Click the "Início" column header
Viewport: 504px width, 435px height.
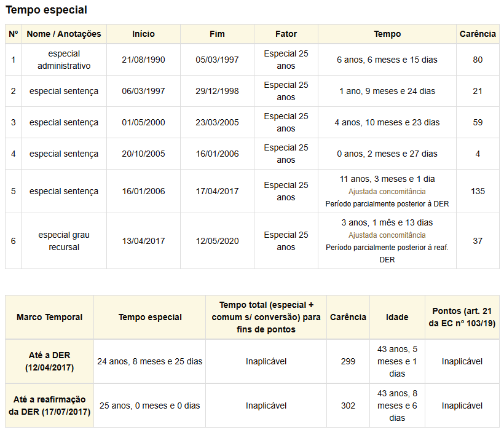pyautogui.click(x=143, y=34)
